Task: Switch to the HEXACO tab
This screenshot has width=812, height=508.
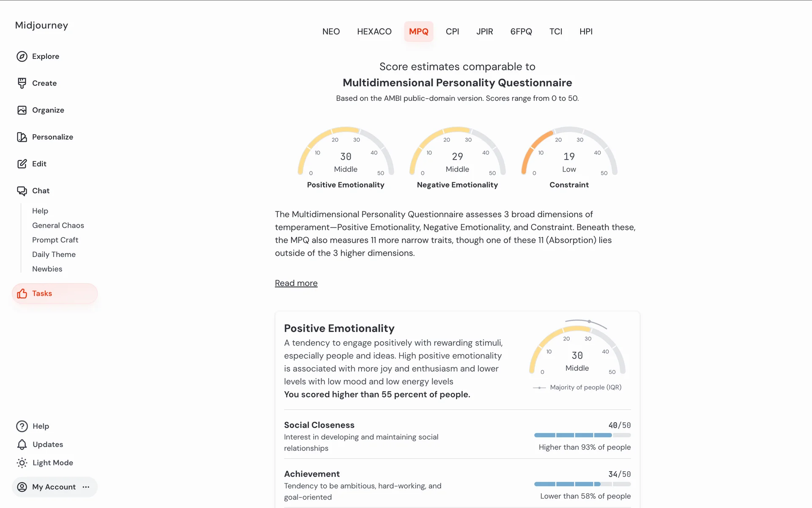Action: tap(374, 31)
